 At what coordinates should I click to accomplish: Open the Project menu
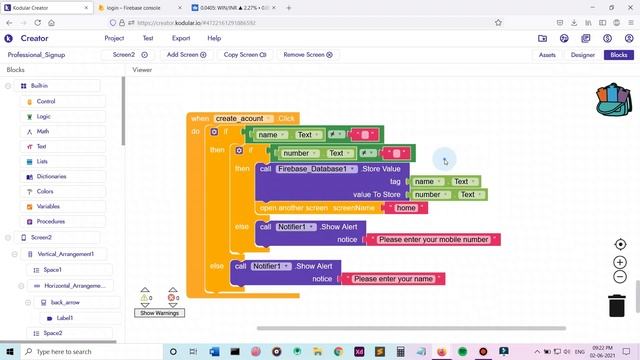click(x=114, y=38)
